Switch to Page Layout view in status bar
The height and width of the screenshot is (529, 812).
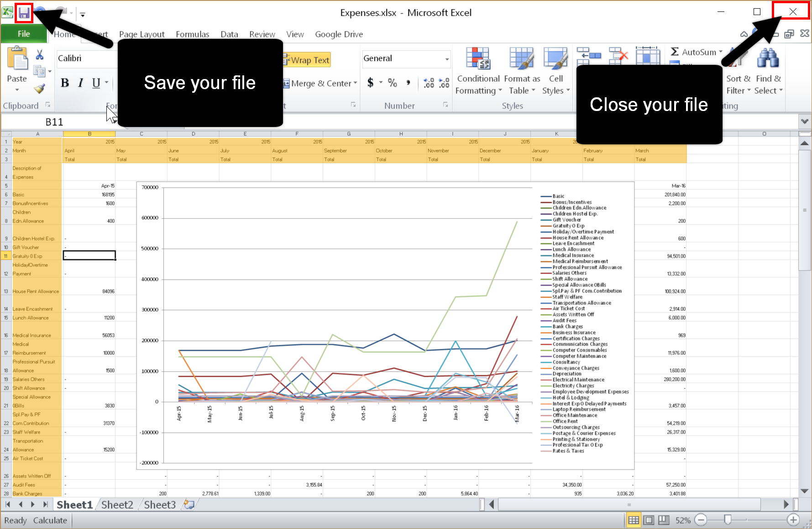coord(649,520)
